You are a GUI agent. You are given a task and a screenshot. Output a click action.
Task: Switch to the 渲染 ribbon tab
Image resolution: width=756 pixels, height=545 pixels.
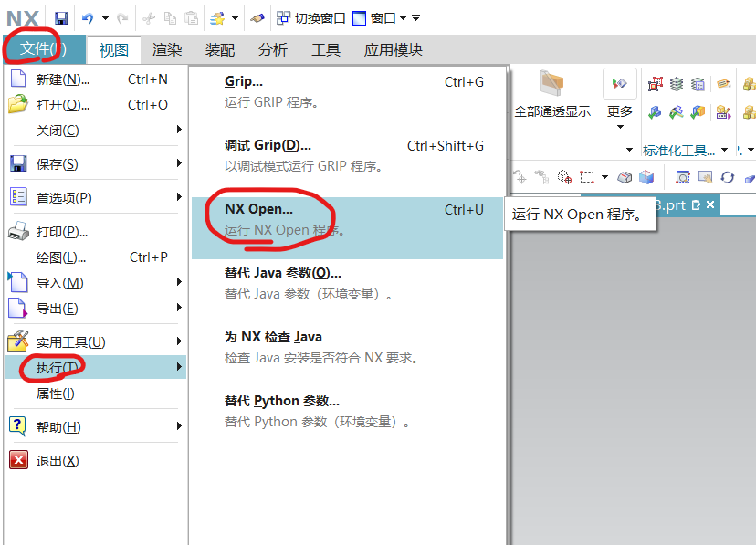click(x=167, y=49)
